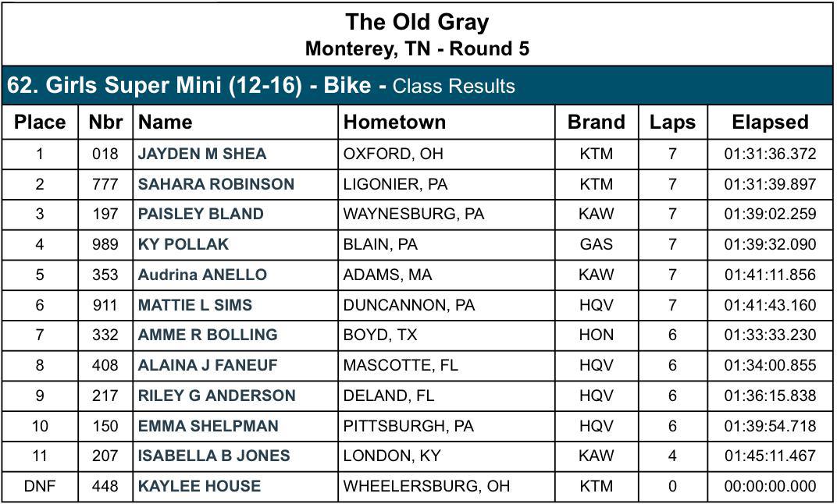Click the Elapsed column header
The width and height of the screenshot is (837, 504).
[x=771, y=122]
